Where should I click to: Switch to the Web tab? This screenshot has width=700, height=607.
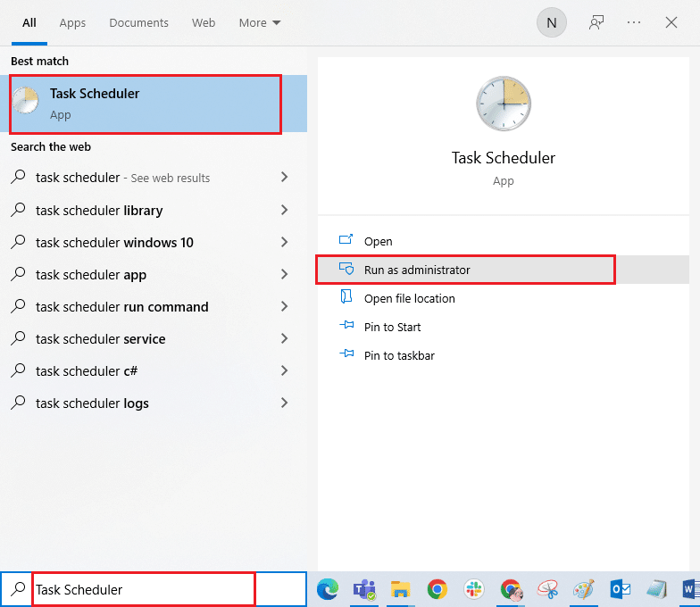pyautogui.click(x=204, y=23)
